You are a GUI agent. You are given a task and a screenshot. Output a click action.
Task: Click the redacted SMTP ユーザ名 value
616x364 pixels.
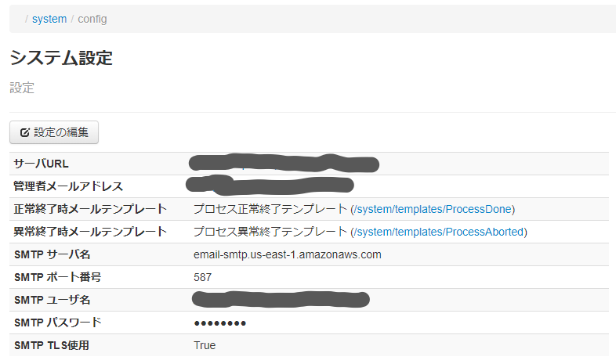(281, 299)
